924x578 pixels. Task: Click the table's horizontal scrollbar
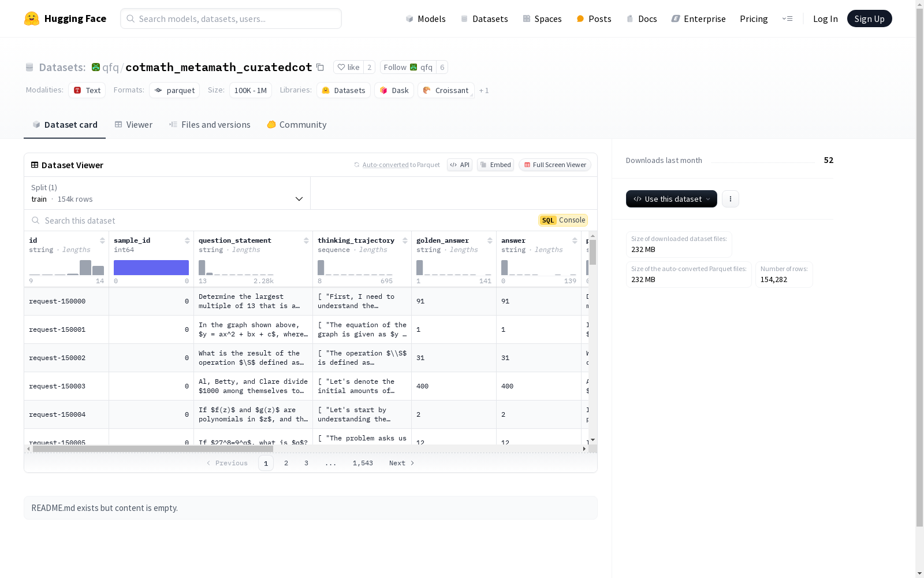pyautogui.click(x=153, y=449)
